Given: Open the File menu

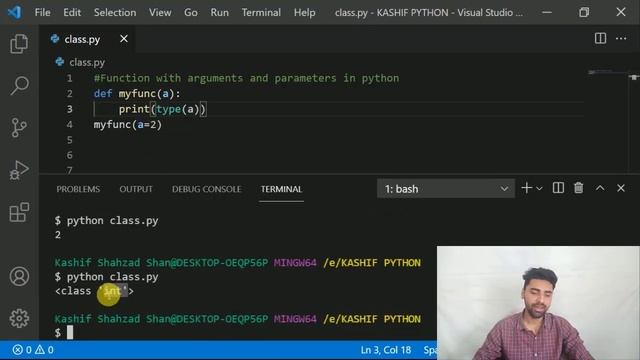Looking at the screenshot, I should (42, 13).
